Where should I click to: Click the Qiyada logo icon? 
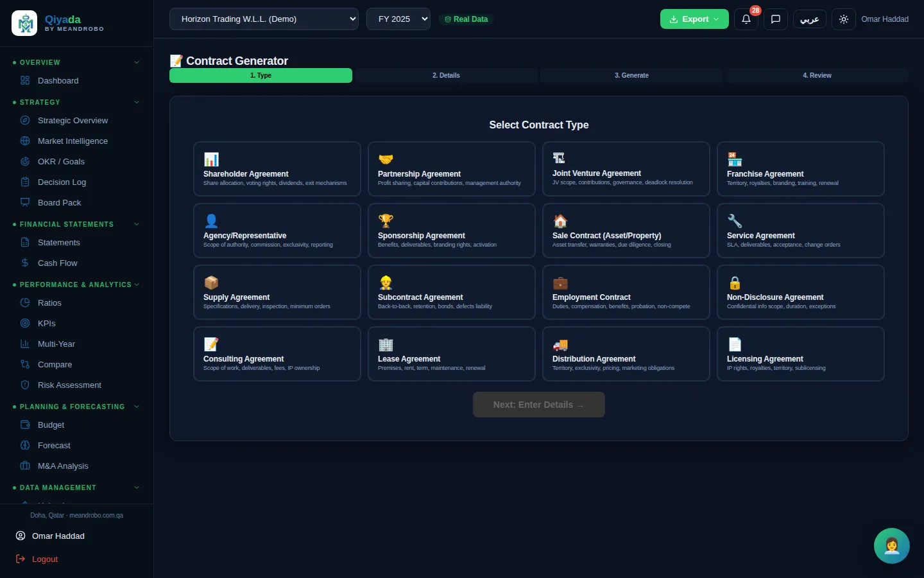tap(24, 23)
